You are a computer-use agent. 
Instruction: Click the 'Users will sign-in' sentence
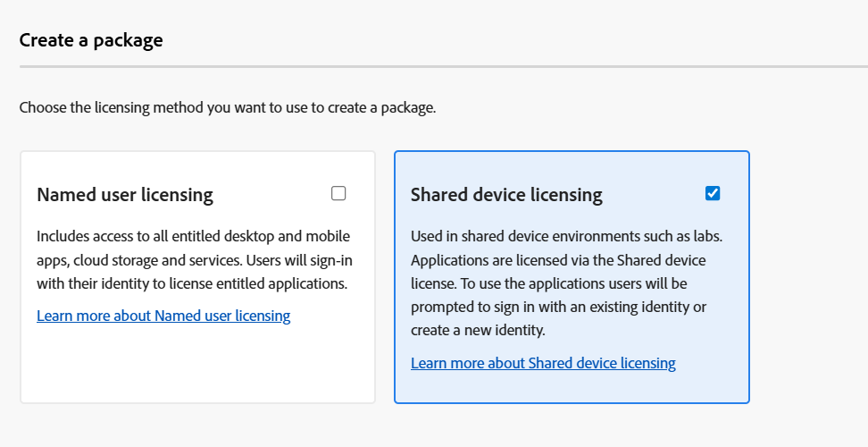point(299,260)
